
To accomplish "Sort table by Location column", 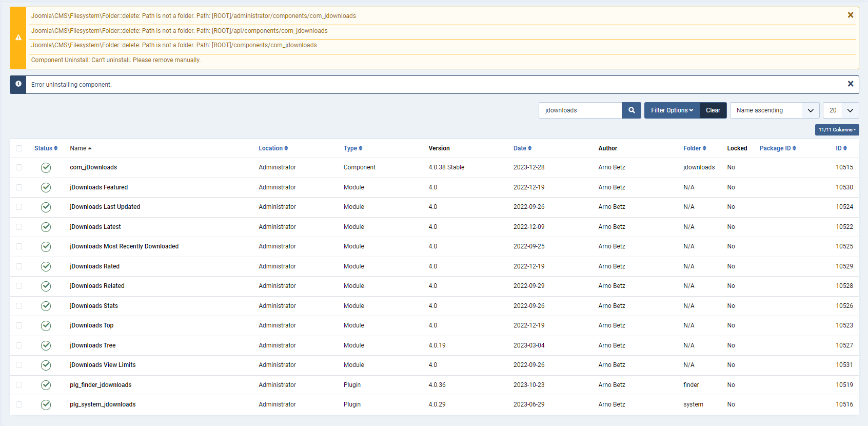I will pyautogui.click(x=273, y=148).
